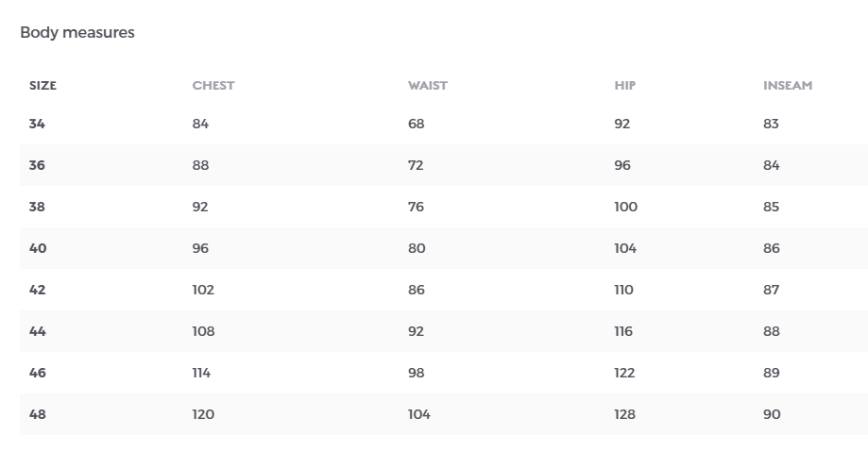The image size is (868, 468).
Task: Select the size 40 row label
Action: point(38,248)
